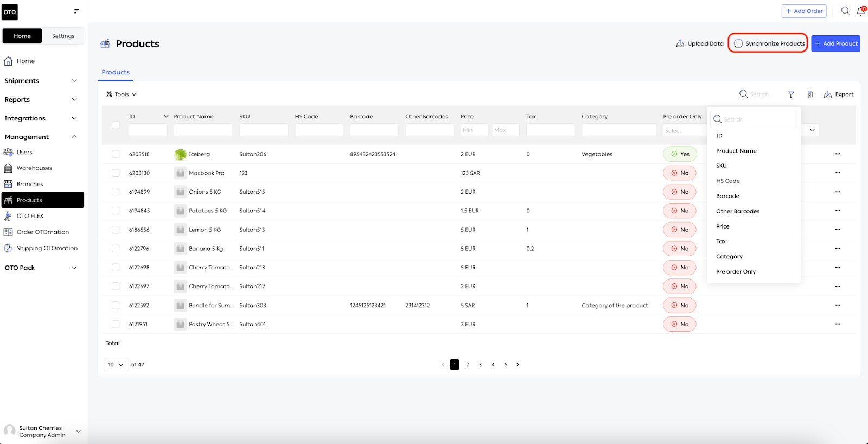Image resolution: width=868 pixels, height=444 pixels.
Task: Click the Iceberg product thumbnail
Action: click(180, 154)
